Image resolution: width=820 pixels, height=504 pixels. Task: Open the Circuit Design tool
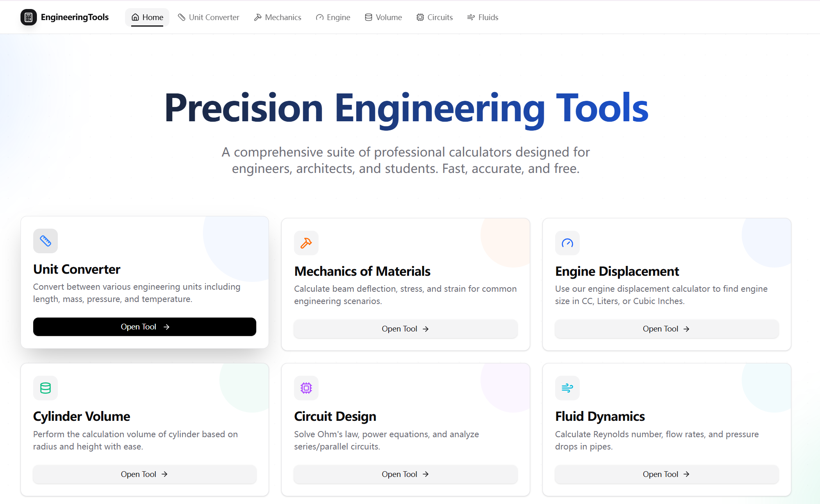(405, 474)
